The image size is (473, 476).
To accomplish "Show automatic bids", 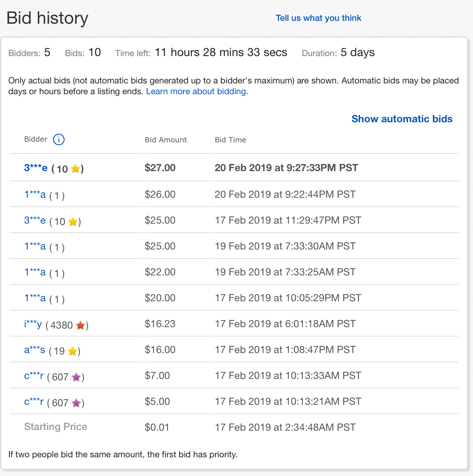I will point(402,119).
